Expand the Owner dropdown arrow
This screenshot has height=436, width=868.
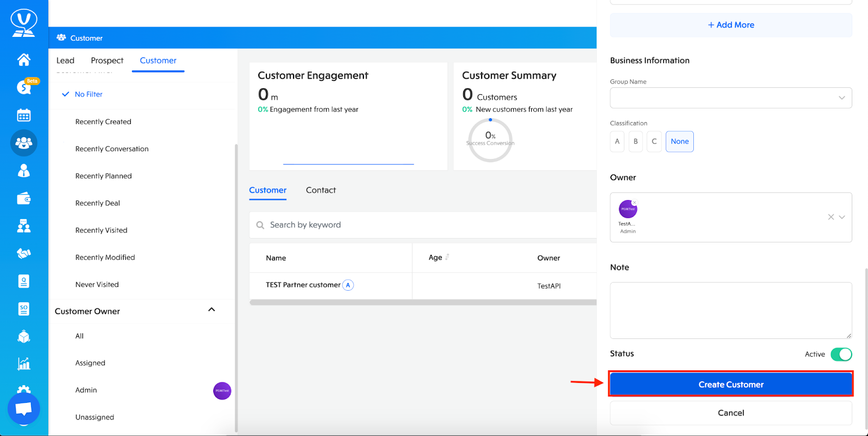[x=842, y=217]
